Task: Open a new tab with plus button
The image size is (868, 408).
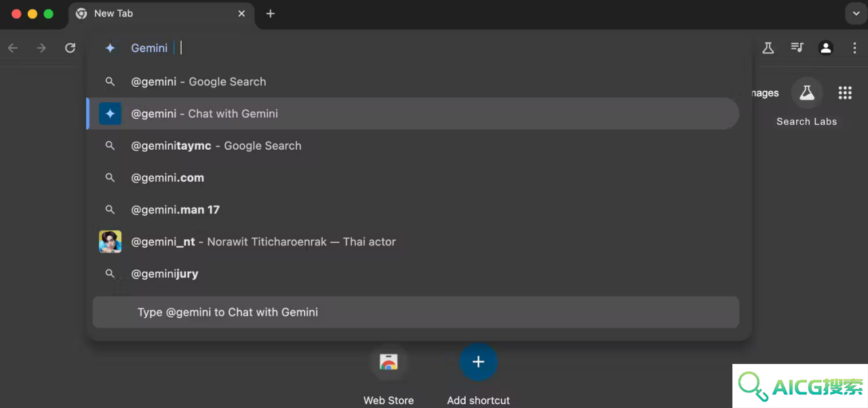Action: [271, 14]
